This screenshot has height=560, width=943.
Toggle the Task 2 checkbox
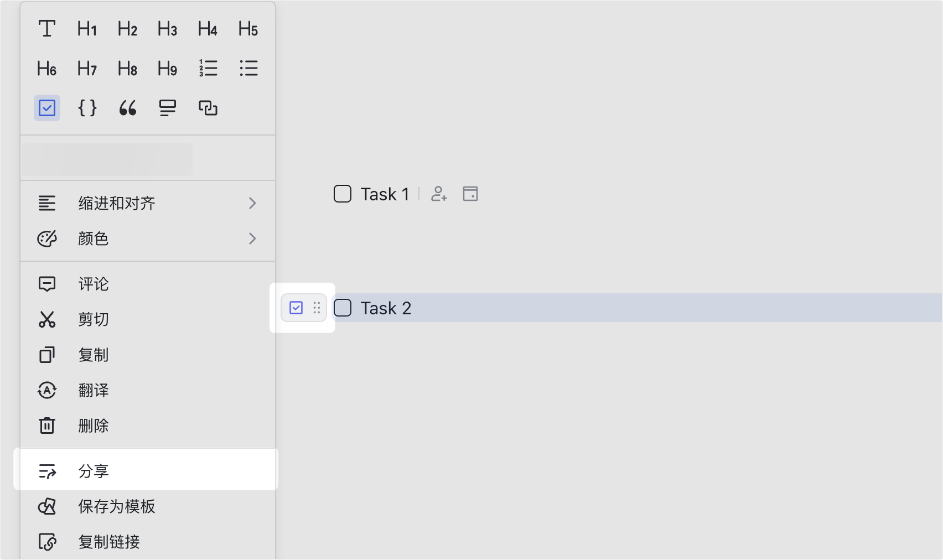click(x=343, y=308)
